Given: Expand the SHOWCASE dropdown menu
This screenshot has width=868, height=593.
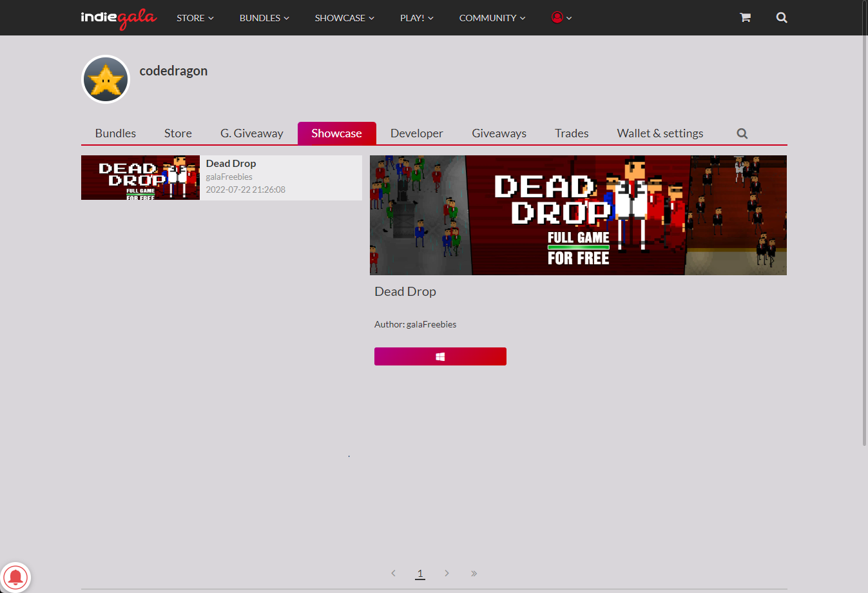Looking at the screenshot, I should (345, 18).
